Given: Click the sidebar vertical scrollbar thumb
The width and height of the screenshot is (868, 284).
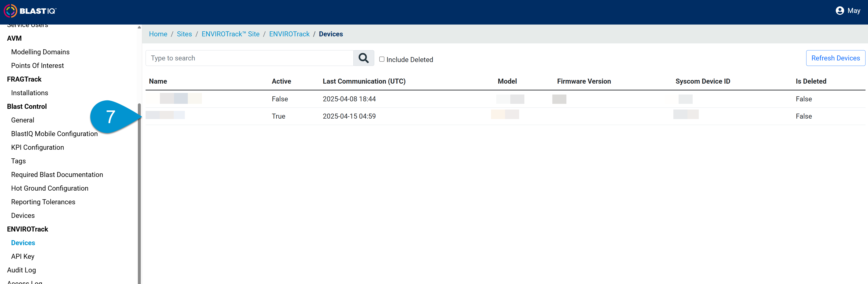Looking at the screenshot, I should coord(139,193).
